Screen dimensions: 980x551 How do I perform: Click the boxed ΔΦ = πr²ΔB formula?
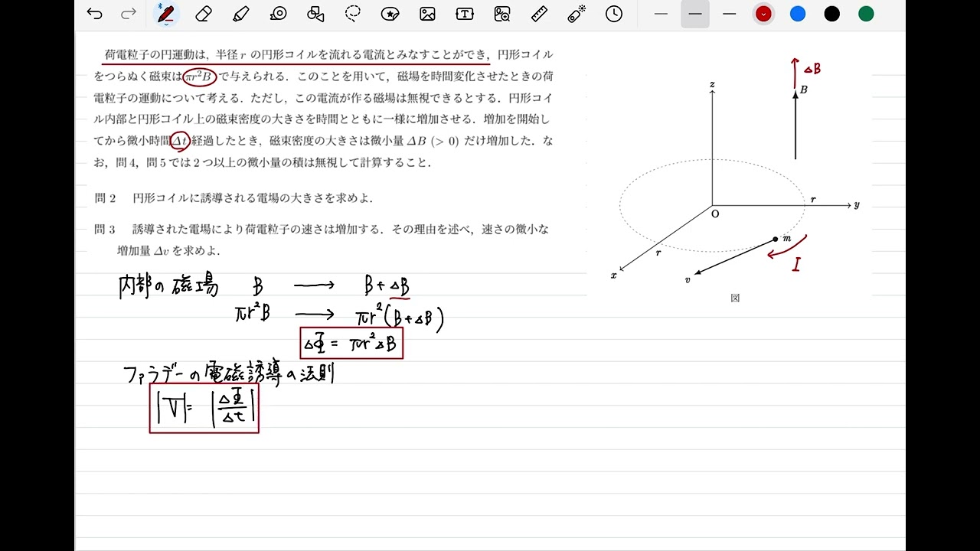[x=351, y=343]
